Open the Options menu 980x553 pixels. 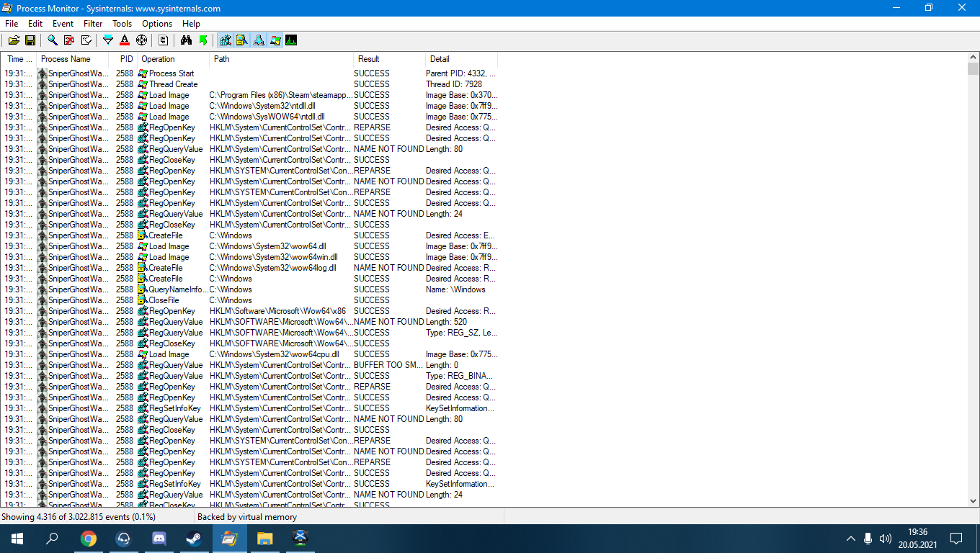[157, 24]
